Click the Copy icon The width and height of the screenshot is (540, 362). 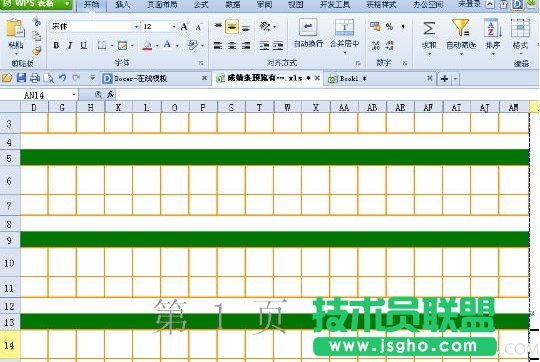[x=37, y=36]
